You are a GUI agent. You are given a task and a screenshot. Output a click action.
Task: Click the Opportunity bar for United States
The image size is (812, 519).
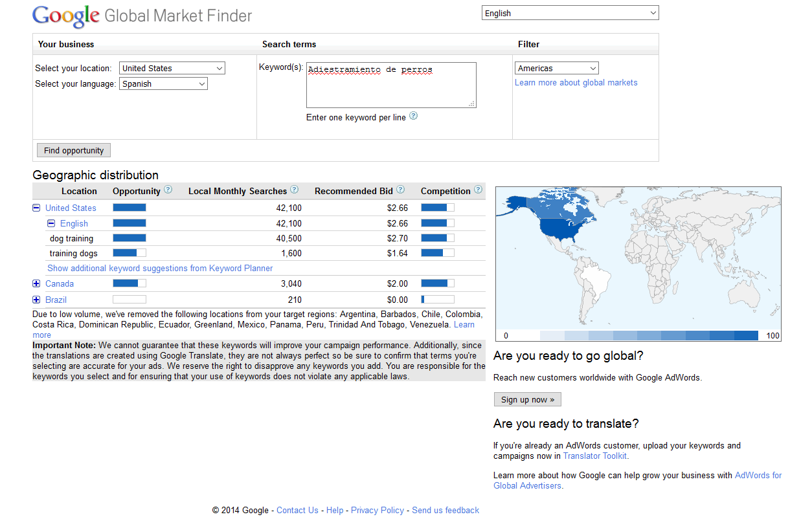tap(130, 208)
